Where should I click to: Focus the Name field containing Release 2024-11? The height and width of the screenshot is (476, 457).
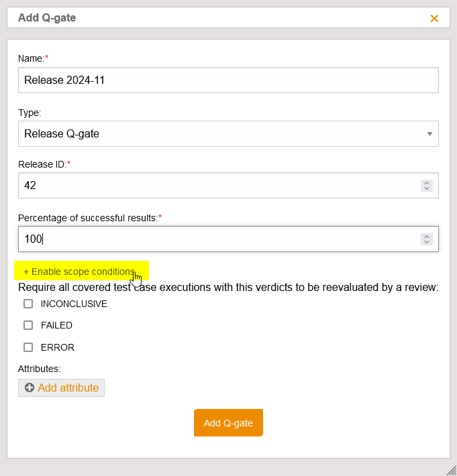coord(228,80)
